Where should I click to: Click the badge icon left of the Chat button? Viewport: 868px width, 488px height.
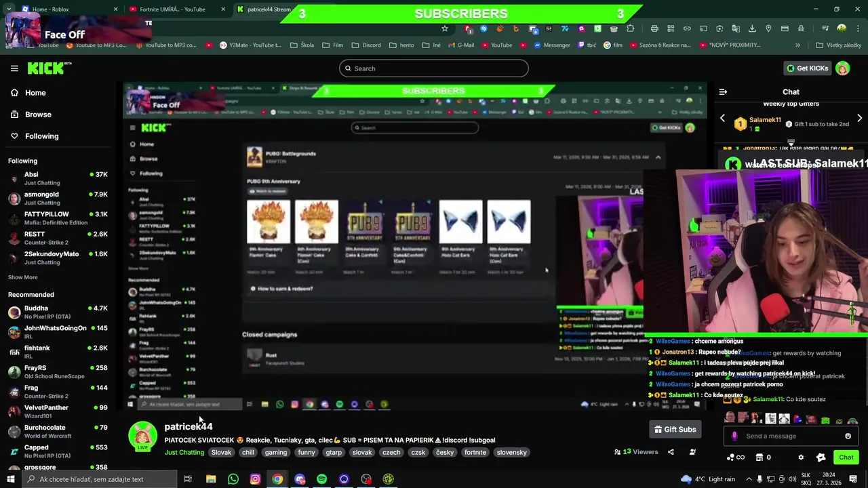coord(821,457)
